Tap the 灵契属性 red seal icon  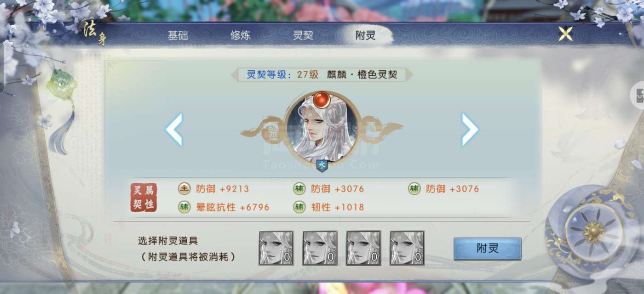pyautogui.click(x=144, y=198)
